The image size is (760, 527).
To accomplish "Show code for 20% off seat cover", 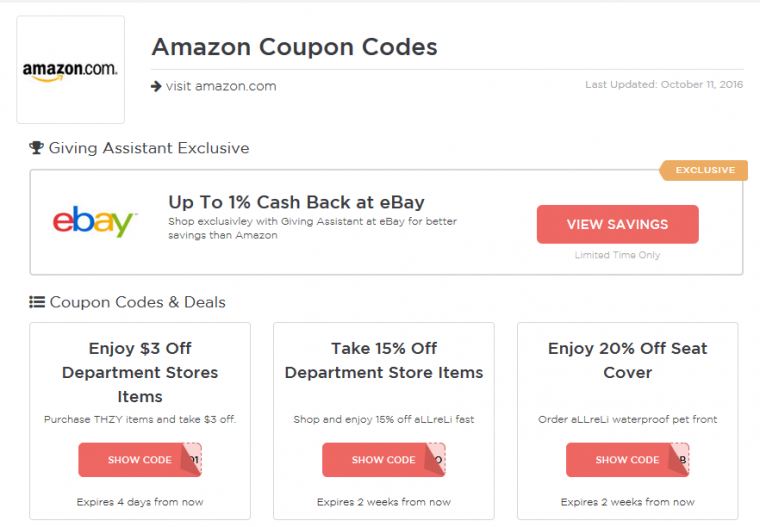I will pos(627,459).
